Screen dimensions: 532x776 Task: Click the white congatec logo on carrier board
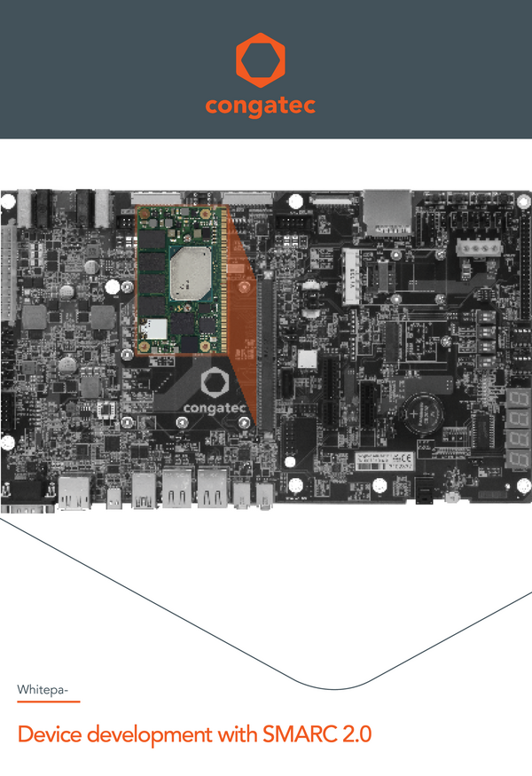(x=215, y=391)
